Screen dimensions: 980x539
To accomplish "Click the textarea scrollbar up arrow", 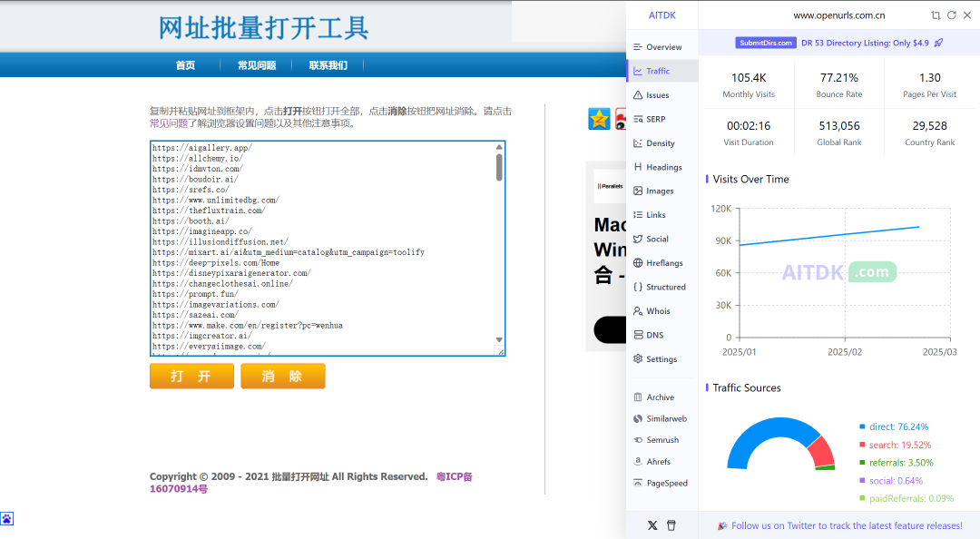I will pyautogui.click(x=499, y=147).
